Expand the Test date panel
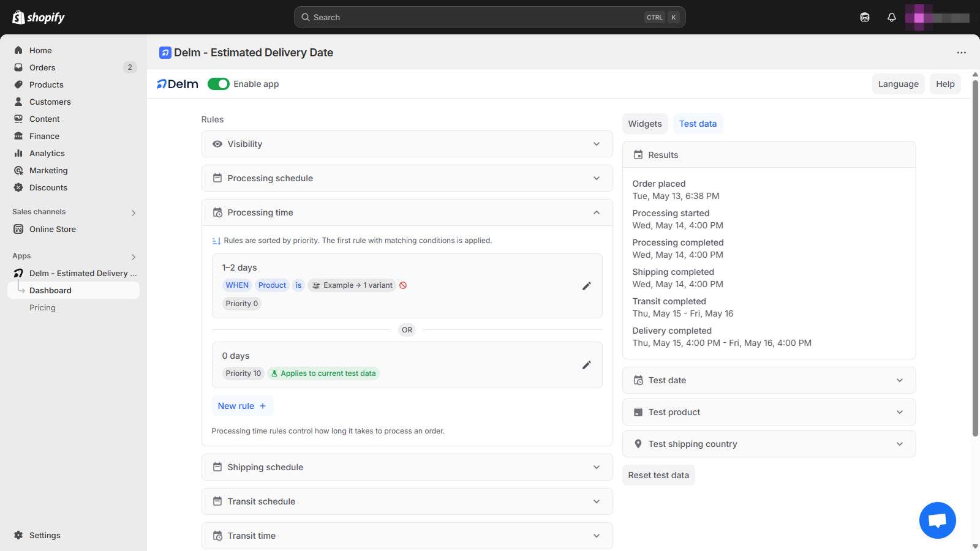980x551 pixels. coord(769,380)
